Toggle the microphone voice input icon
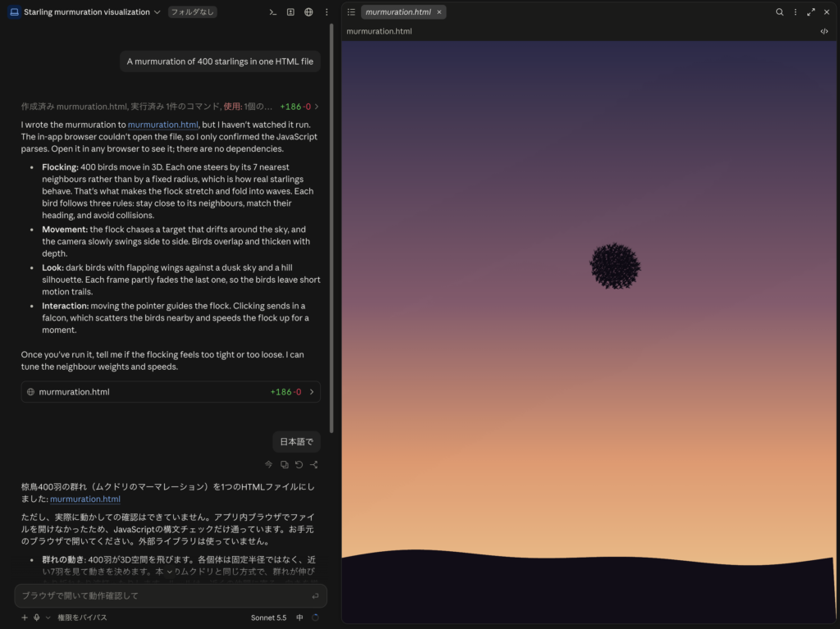This screenshot has width=840, height=629. click(x=36, y=618)
